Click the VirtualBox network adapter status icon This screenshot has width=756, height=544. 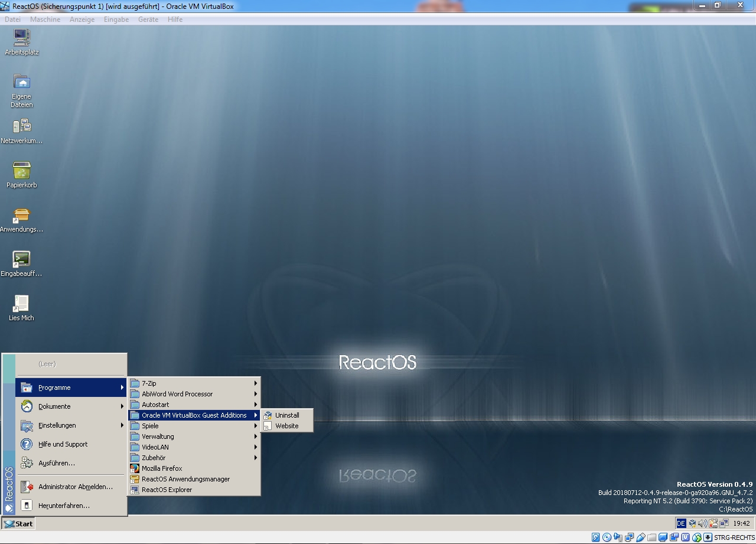tap(630, 538)
